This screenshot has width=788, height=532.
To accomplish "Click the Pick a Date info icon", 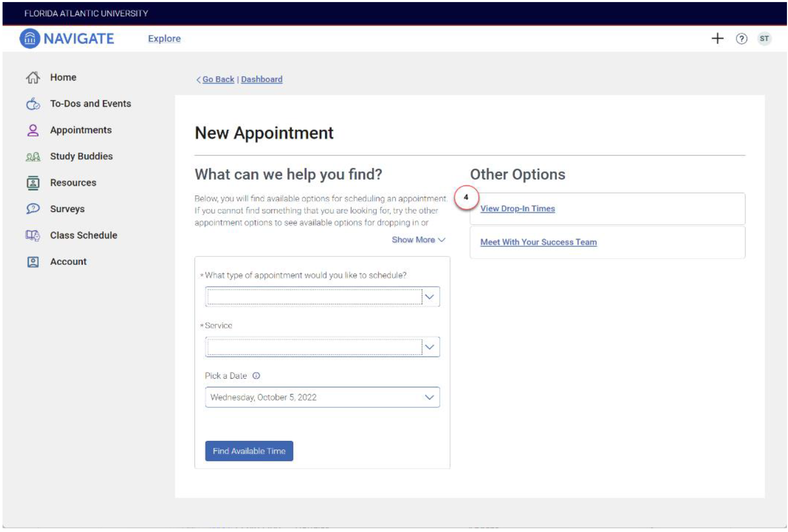I will [x=256, y=376].
